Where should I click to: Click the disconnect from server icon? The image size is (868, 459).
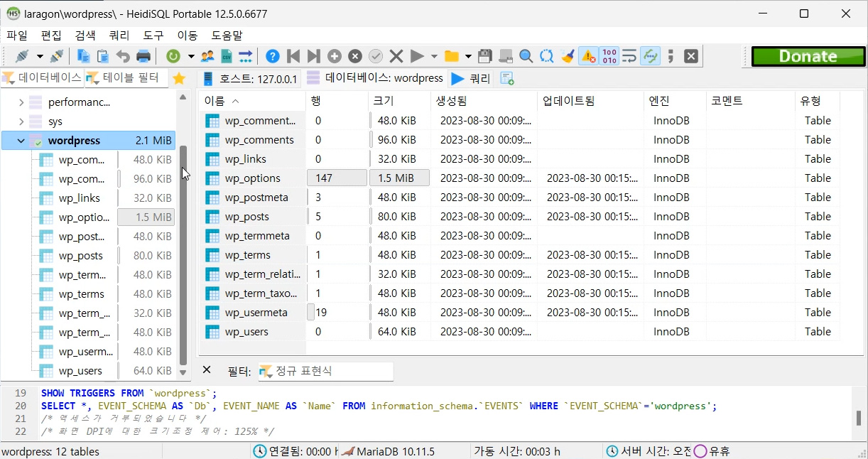57,56
